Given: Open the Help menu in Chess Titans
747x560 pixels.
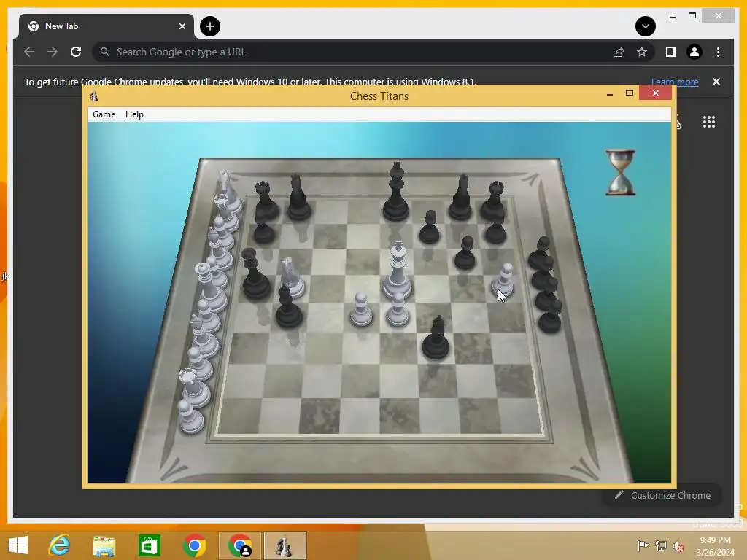Looking at the screenshot, I should tap(134, 114).
